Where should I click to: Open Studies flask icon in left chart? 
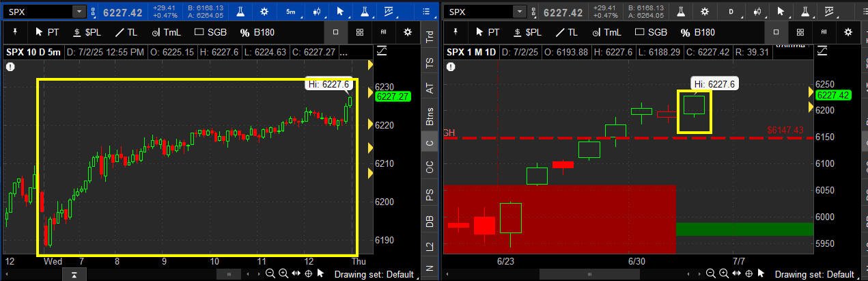pos(240,12)
